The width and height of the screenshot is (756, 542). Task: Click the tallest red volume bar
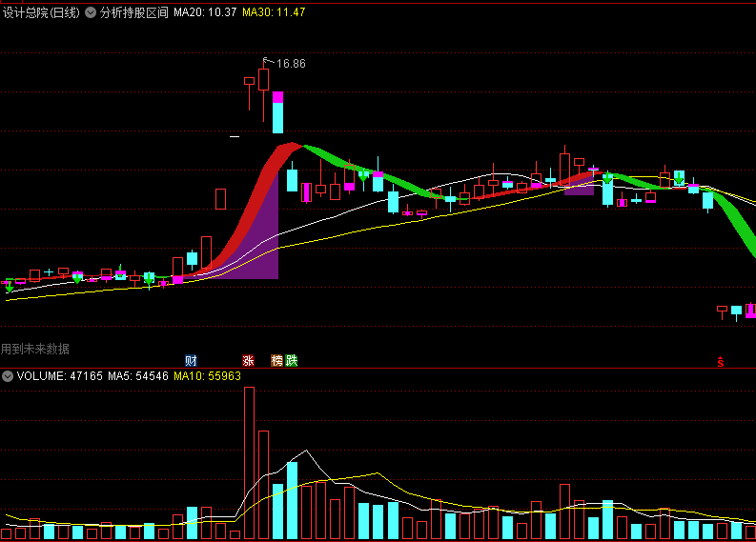tap(249, 463)
